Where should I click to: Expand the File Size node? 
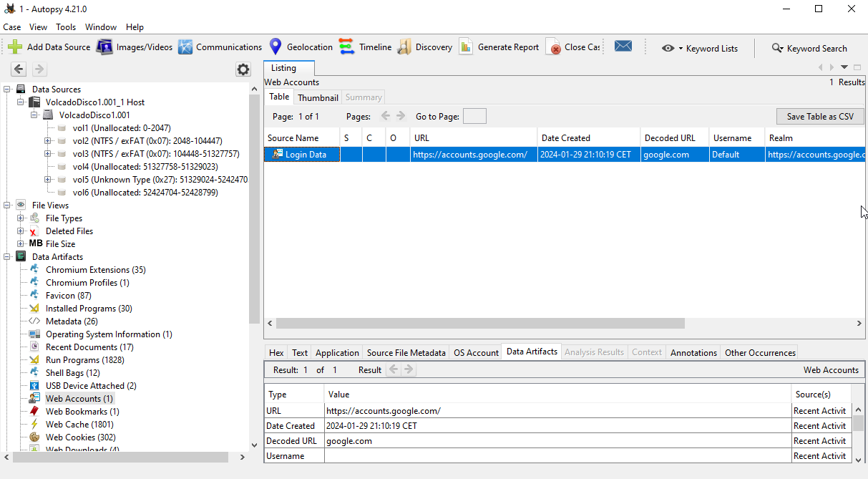(21, 244)
